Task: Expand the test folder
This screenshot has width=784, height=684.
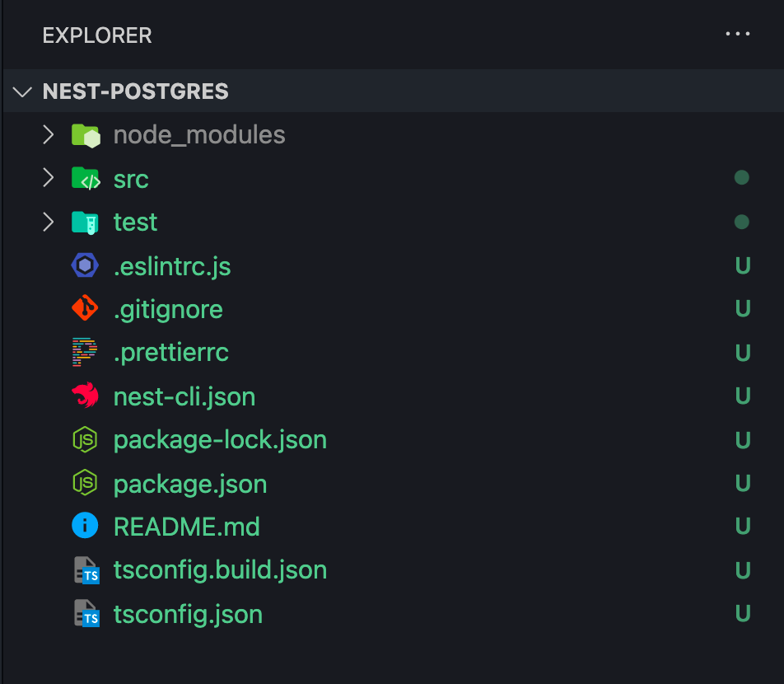Action: tap(47, 221)
